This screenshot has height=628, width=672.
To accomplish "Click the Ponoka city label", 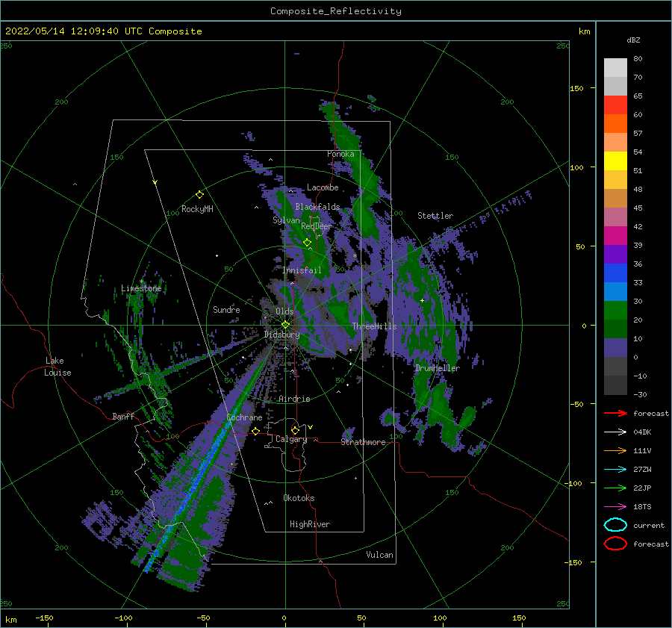I will coord(340,154).
